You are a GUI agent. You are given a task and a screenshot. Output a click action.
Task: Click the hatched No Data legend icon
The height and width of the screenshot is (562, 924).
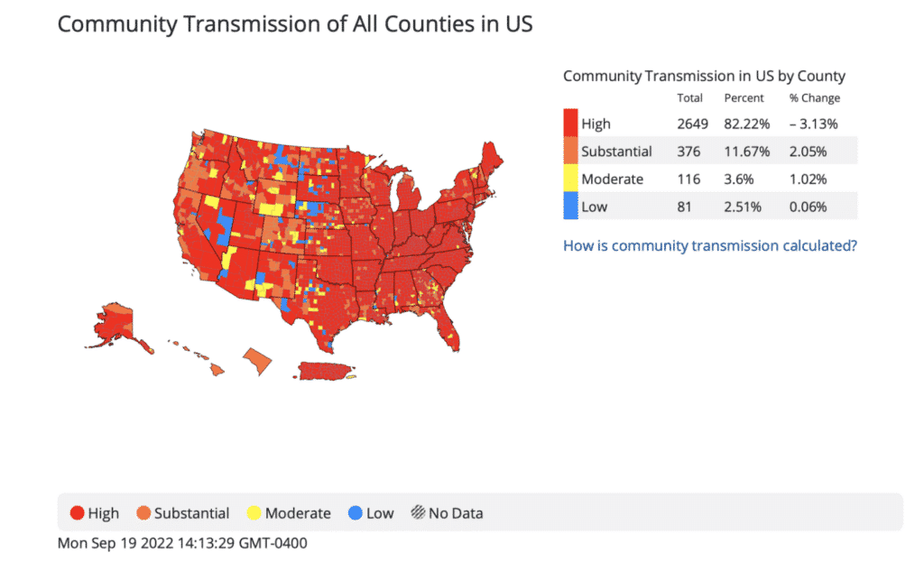point(418,513)
